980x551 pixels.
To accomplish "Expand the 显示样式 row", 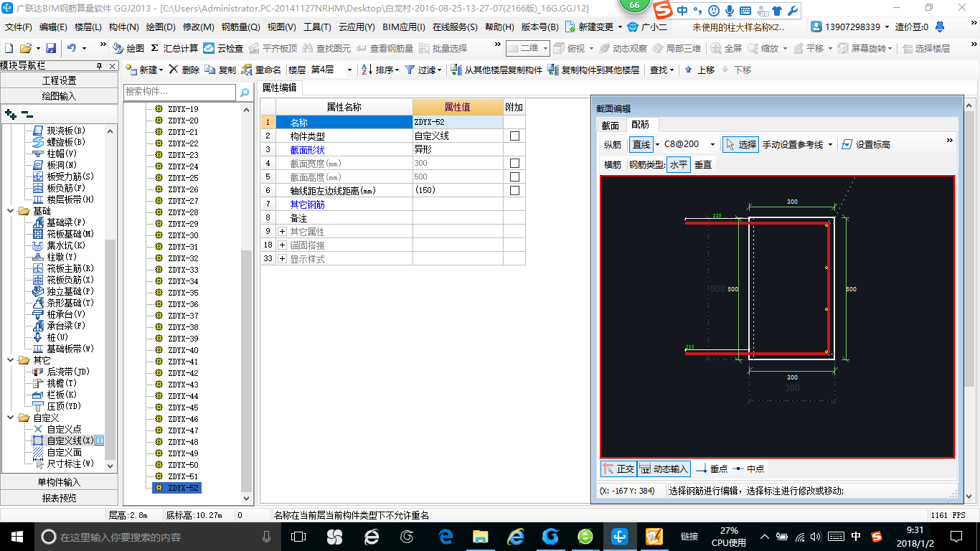I will (282, 258).
